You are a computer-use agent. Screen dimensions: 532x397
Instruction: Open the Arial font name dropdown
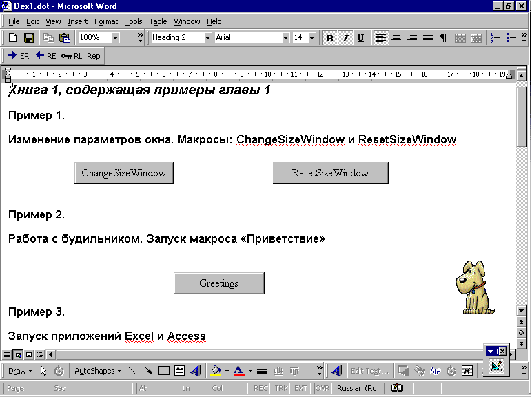coord(285,38)
